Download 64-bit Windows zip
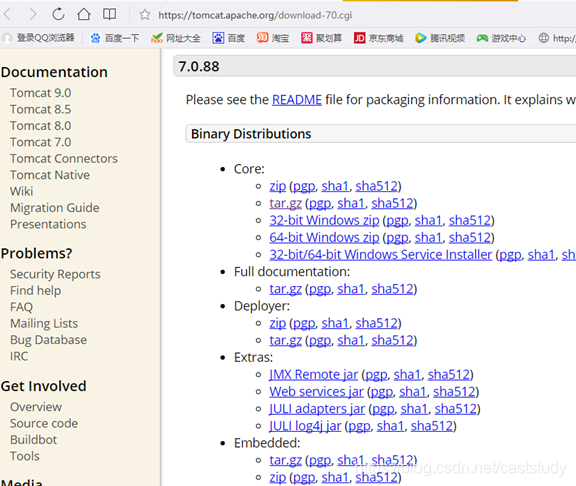Viewport: 576px width, 486px height. coord(324,238)
